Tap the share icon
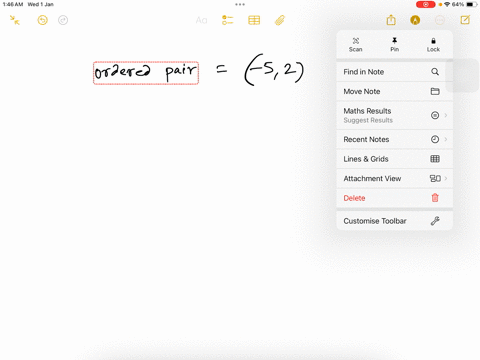This screenshot has width=480, height=360. [x=391, y=20]
